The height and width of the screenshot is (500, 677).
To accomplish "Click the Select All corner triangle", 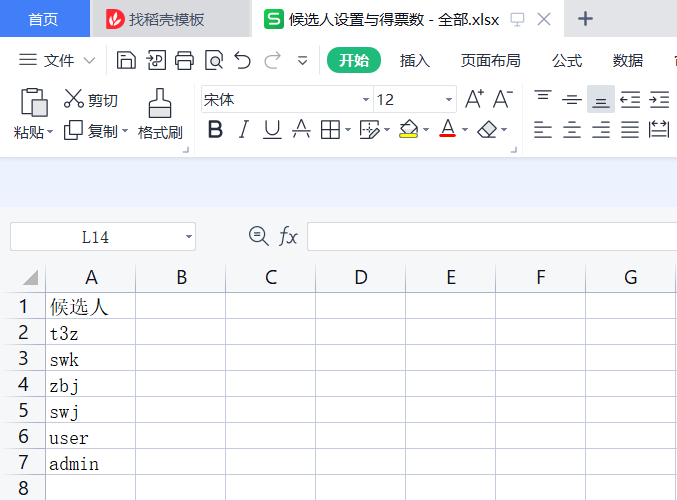I will pyautogui.click(x=30, y=277).
